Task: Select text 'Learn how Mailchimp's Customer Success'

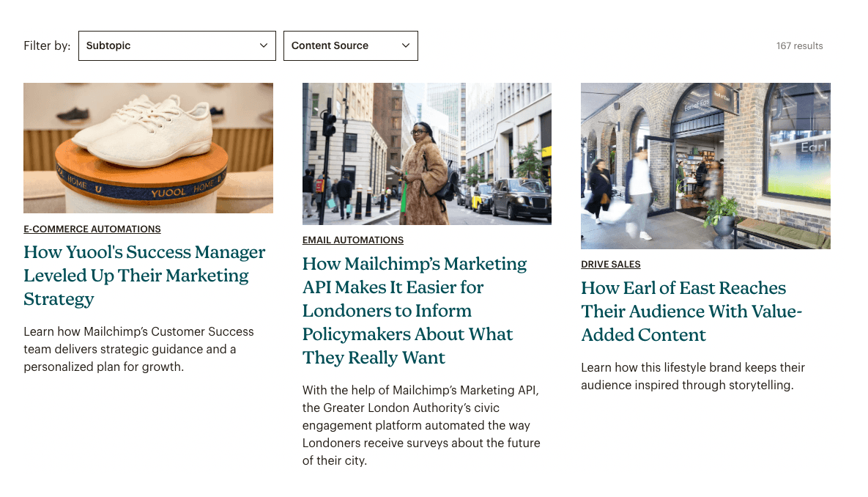Action: [x=139, y=332]
